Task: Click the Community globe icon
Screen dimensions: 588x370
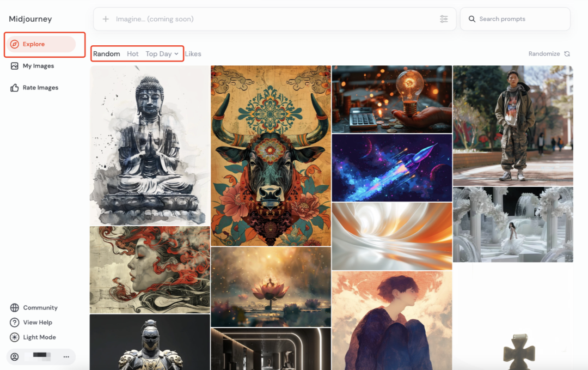Action: tap(15, 308)
